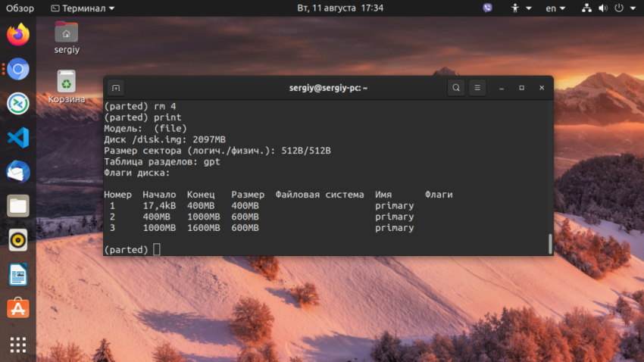Image resolution: width=644 pixels, height=362 pixels.
Task: Expand the accessibility menu in top bar
Action: [521, 8]
